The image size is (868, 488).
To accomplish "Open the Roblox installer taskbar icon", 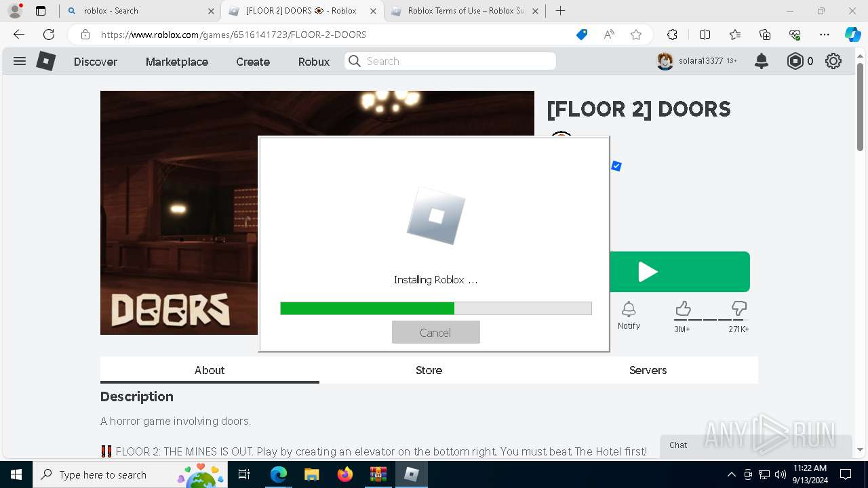I will 412,474.
